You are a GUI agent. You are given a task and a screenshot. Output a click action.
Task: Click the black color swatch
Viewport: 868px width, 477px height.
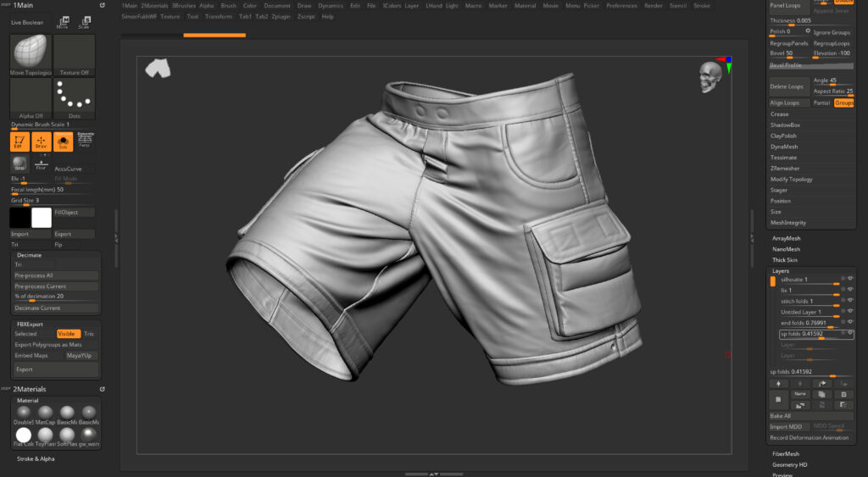20,218
